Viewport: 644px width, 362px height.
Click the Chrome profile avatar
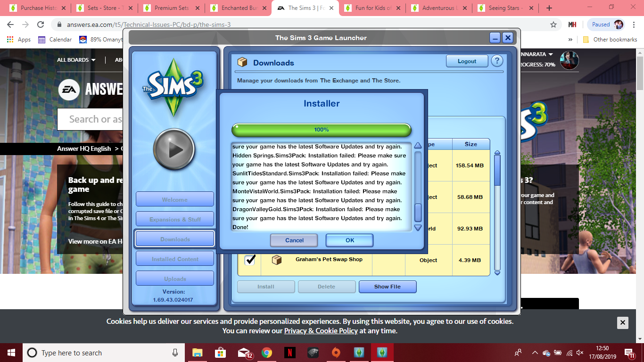click(619, 25)
